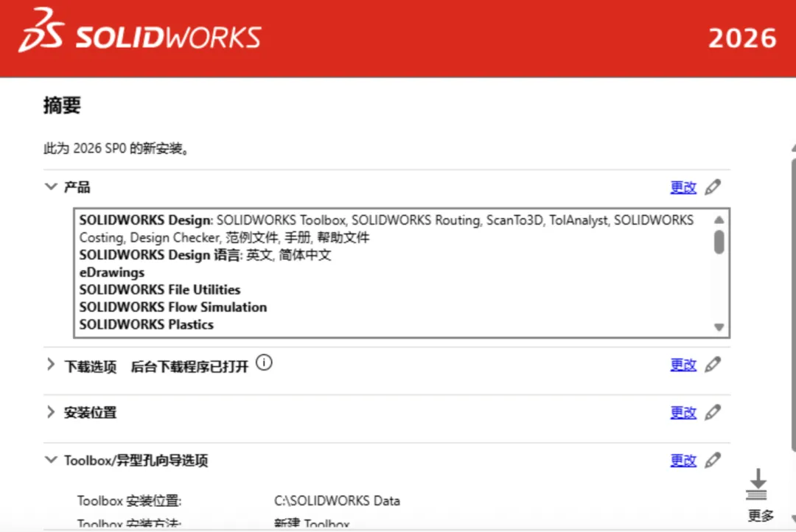This screenshot has height=532, width=796.
Task: Select SOLIDWORKS Flow Simulation in product list
Action: [x=173, y=307]
